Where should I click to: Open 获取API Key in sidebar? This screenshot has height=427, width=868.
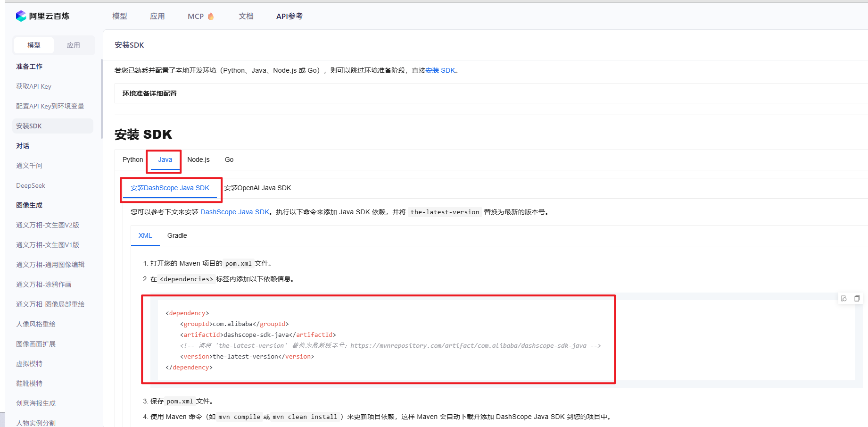pyautogui.click(x=34, y=86)
